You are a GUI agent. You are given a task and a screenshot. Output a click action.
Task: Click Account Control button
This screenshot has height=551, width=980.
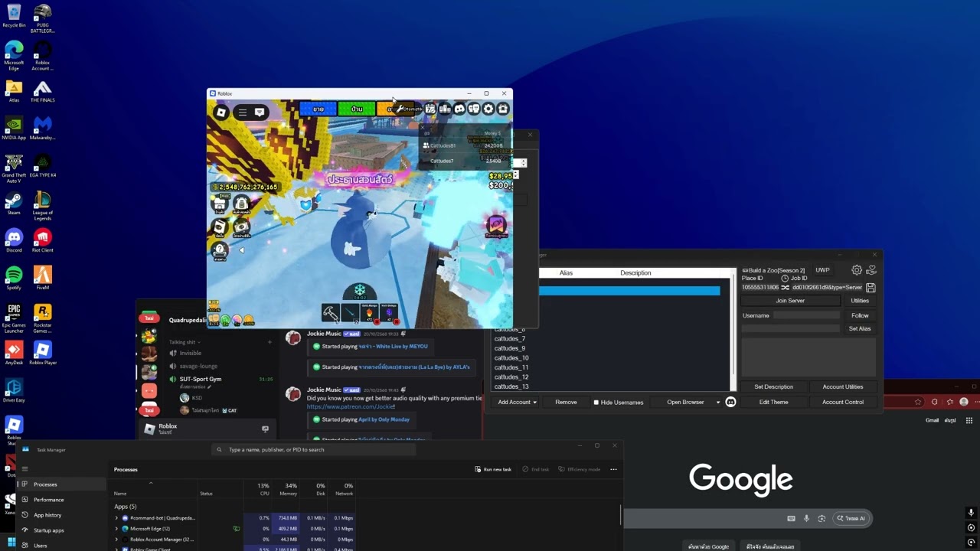pyautogui.click(x=843, y=402)
